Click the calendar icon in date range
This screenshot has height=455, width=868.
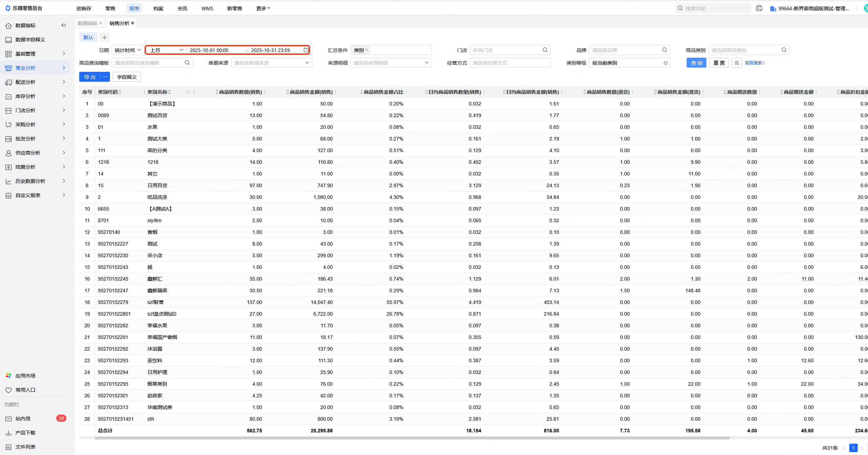tap(306, 50)
